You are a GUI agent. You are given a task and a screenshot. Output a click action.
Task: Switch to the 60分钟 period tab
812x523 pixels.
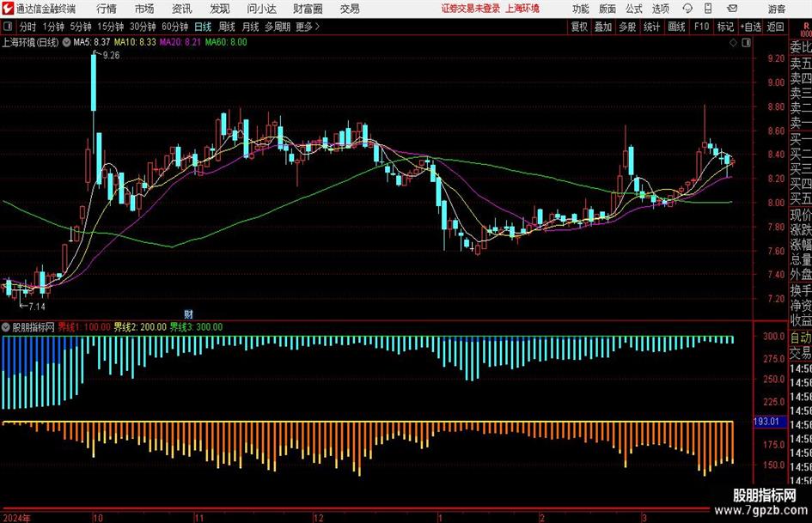pos(174,27)
